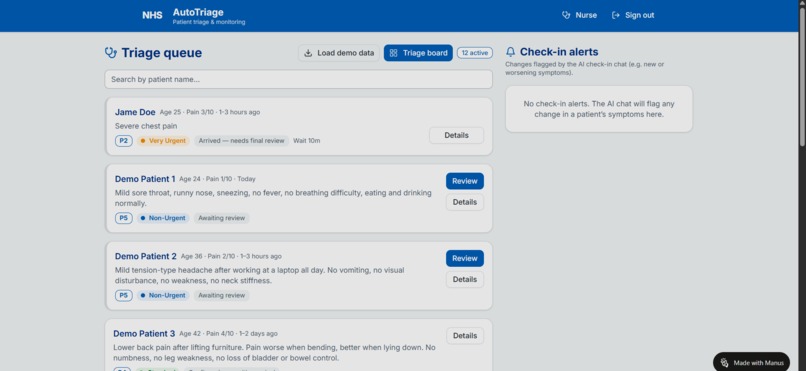Image resolution: width=806 pixels, height=371 pixels.
Task: Click Demo Patient 2's P5 badge
Action: (123, 295)
